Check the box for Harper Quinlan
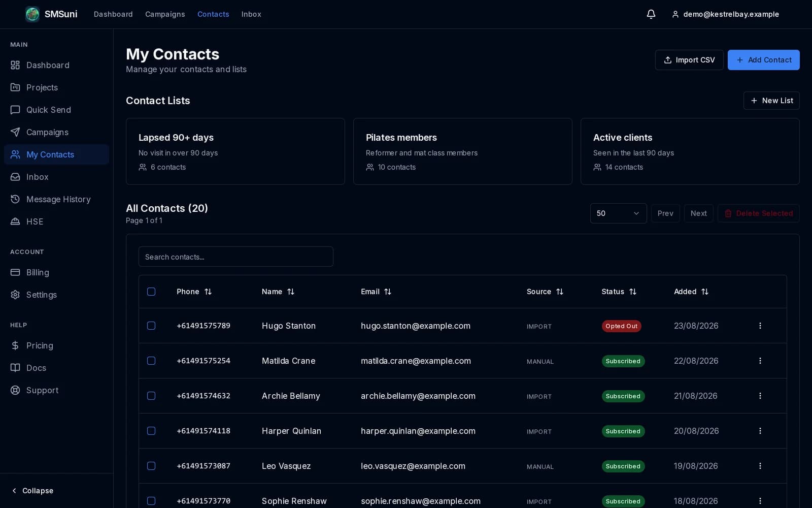The height and width of the screenshot is (508, 812). tap(151, 431)
